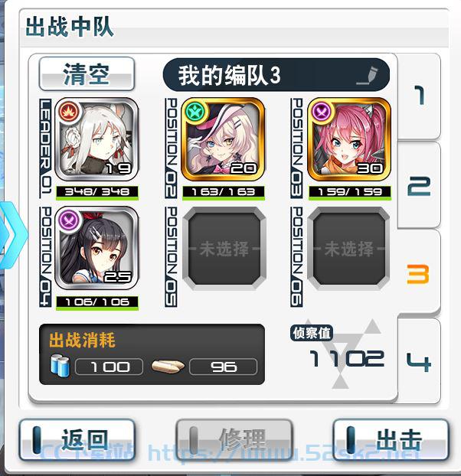This screenshot has width=461, height=476.
Task: Switch to fleet tab 2
Action: pos(420,185)
